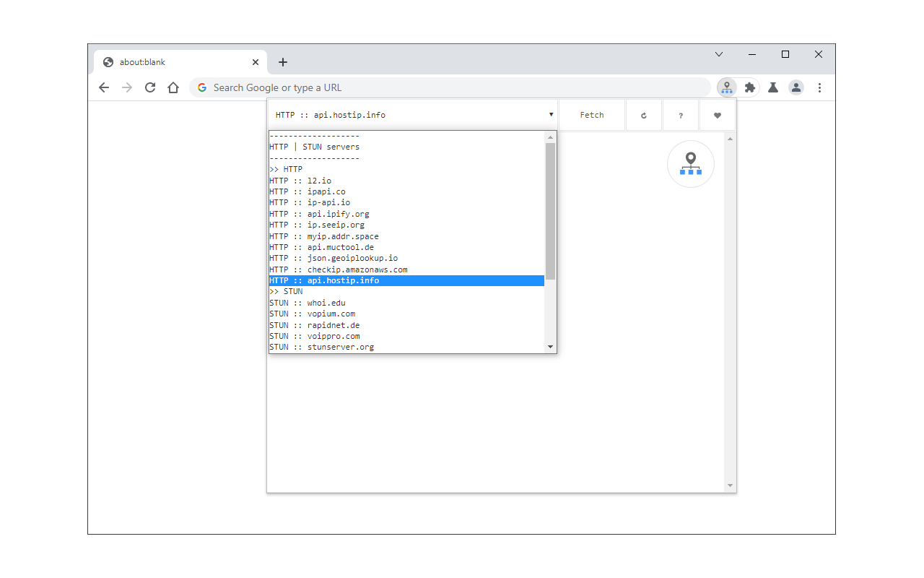Click the extension's refresh icon
924x578 pixels.
tap(643, 115)
